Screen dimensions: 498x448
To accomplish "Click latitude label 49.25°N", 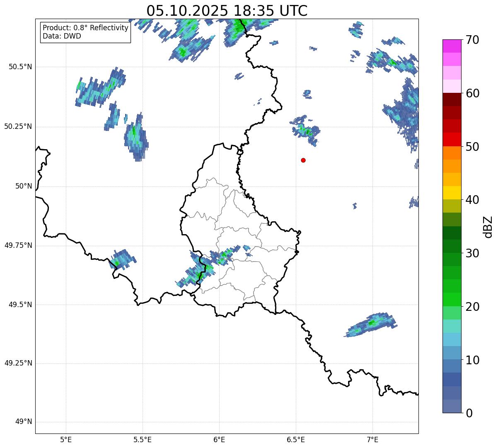I will click(x=18, y=363).
